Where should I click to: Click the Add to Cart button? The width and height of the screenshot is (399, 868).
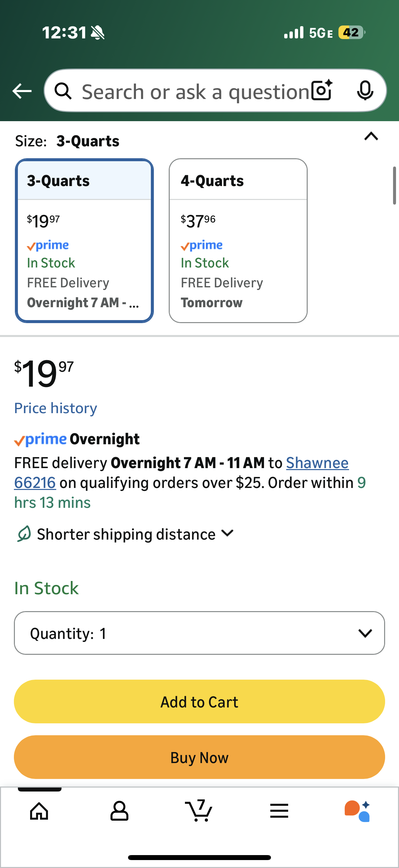click(x=199, y=701)
